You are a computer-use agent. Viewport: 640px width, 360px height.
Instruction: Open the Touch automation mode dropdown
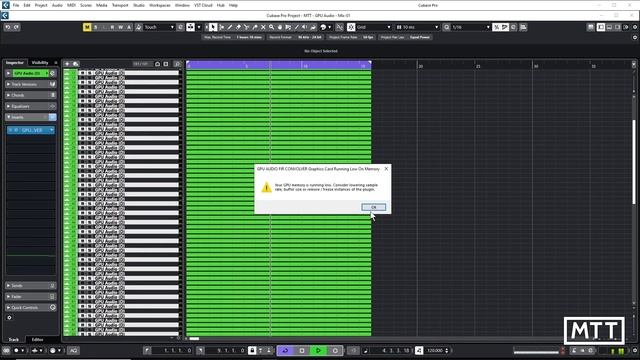[159, 27]
